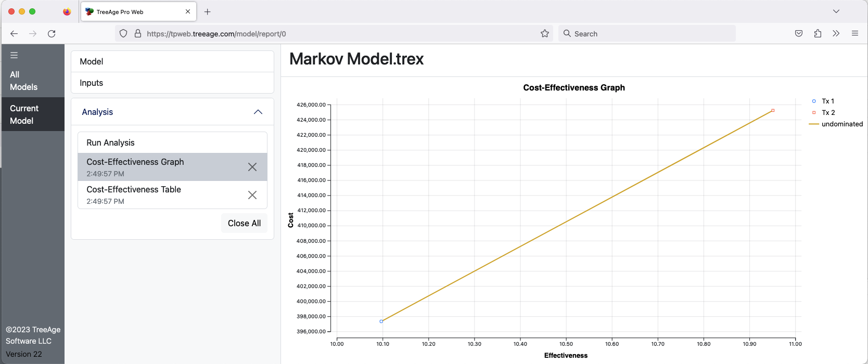Select the Model panel item
The image size is (868, 364).
coord(172,61)
